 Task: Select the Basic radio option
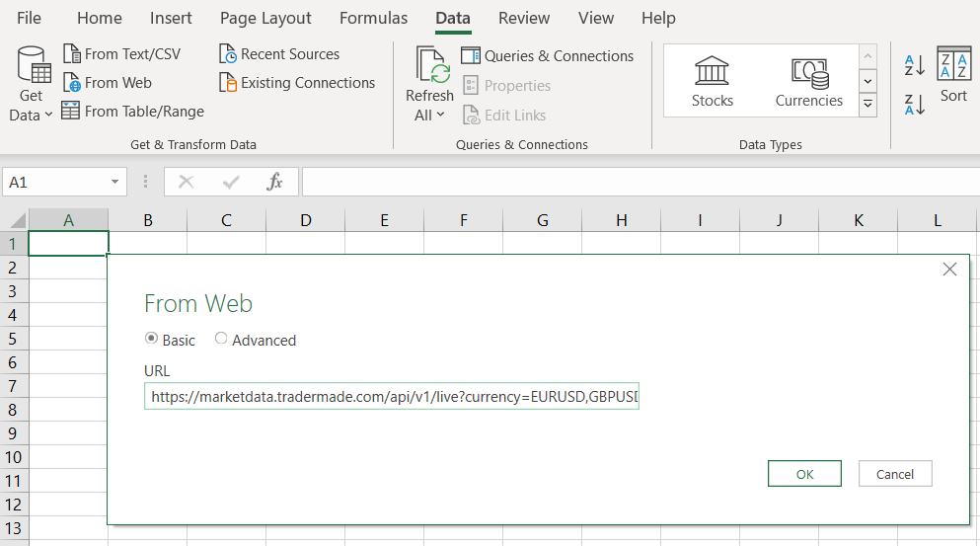[151, 339]
